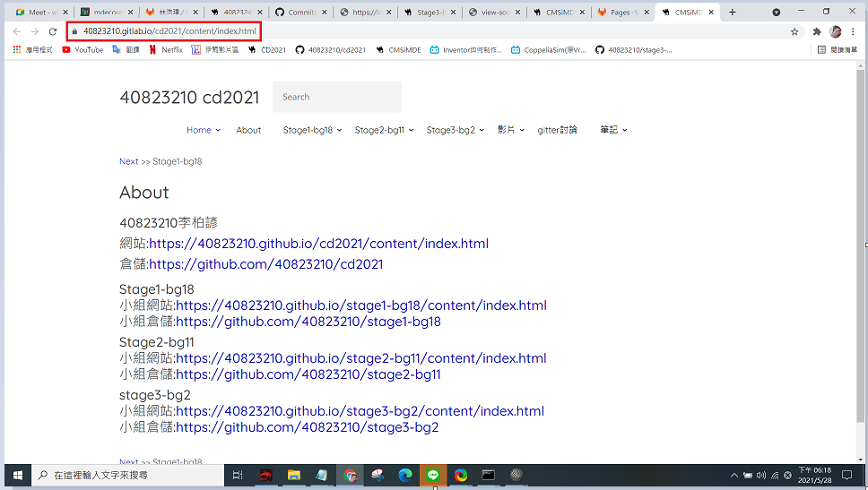
Task: Open Chrome three-dot menu
Action: (x=853, y=31)
